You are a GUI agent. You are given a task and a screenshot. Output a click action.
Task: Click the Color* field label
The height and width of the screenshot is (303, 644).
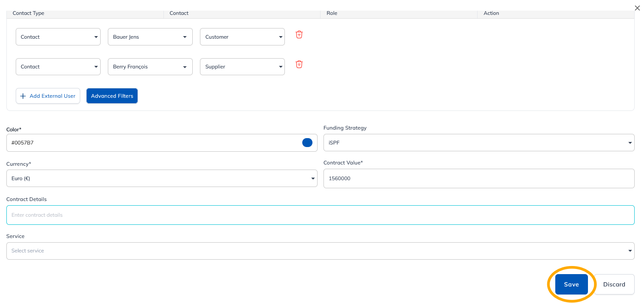pyautogui.click(x=14, y=129)
